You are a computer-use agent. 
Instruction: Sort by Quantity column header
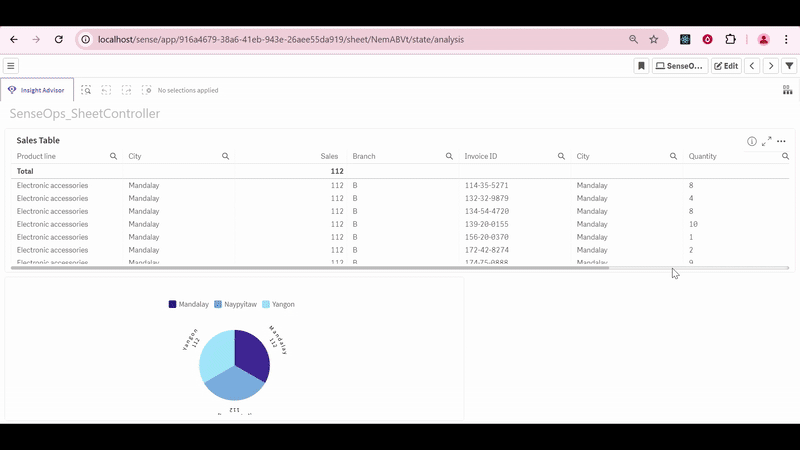(x=703, y=156)
